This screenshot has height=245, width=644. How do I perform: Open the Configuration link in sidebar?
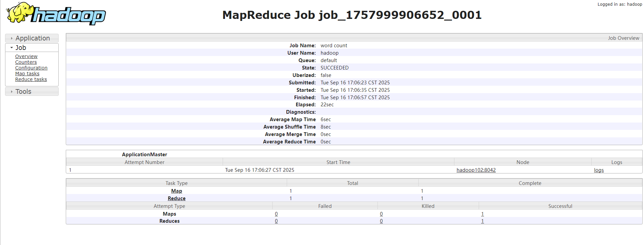31,68
